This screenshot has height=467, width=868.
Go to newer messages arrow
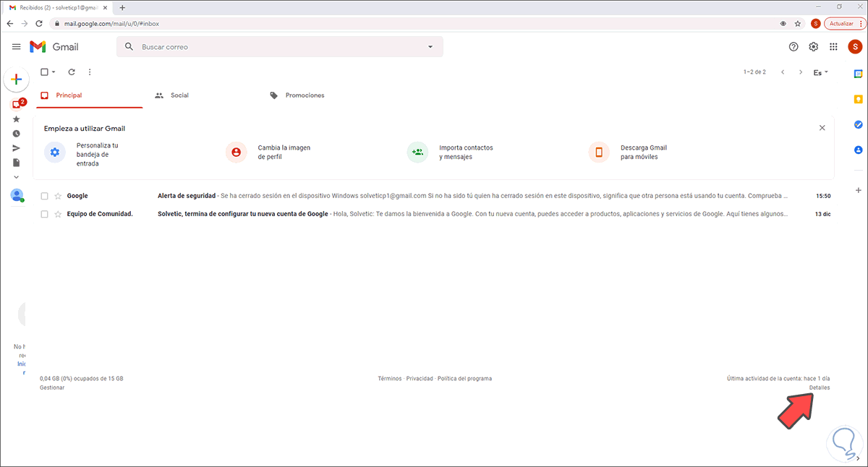[783, 72]
